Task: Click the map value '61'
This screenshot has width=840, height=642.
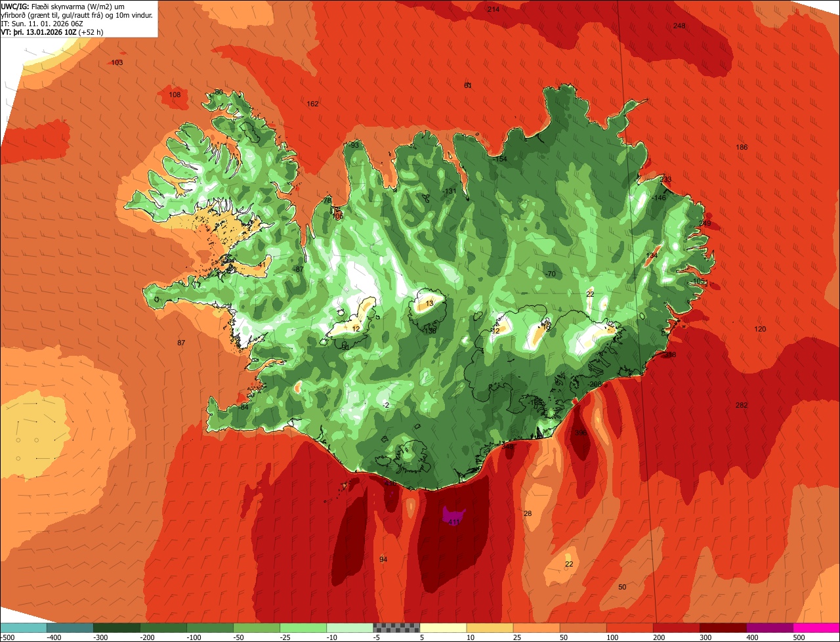Action: pyautogui.click(x=468, y=86)
